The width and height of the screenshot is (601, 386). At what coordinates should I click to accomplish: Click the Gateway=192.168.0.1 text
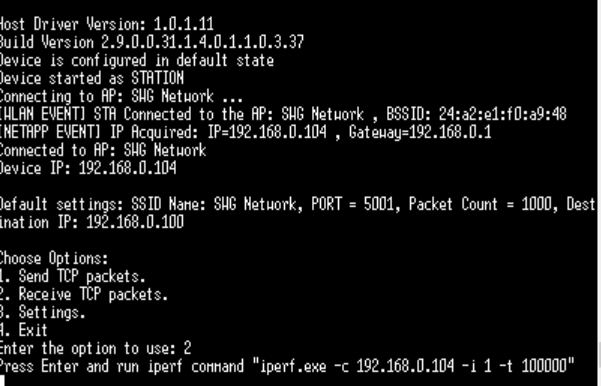pos(420,132)
